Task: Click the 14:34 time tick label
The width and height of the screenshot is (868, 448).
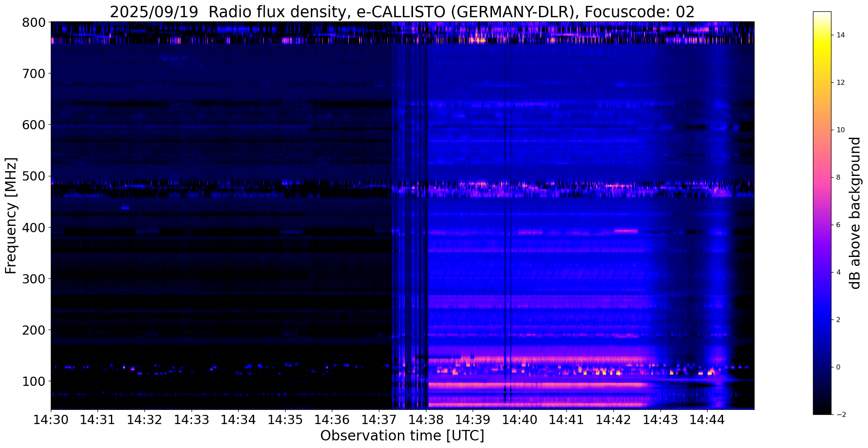Action: tap(239, 419)
